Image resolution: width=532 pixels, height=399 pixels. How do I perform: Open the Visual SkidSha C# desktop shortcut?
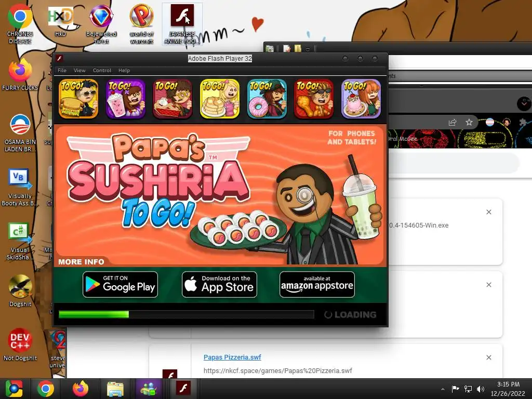coord(20,241)
